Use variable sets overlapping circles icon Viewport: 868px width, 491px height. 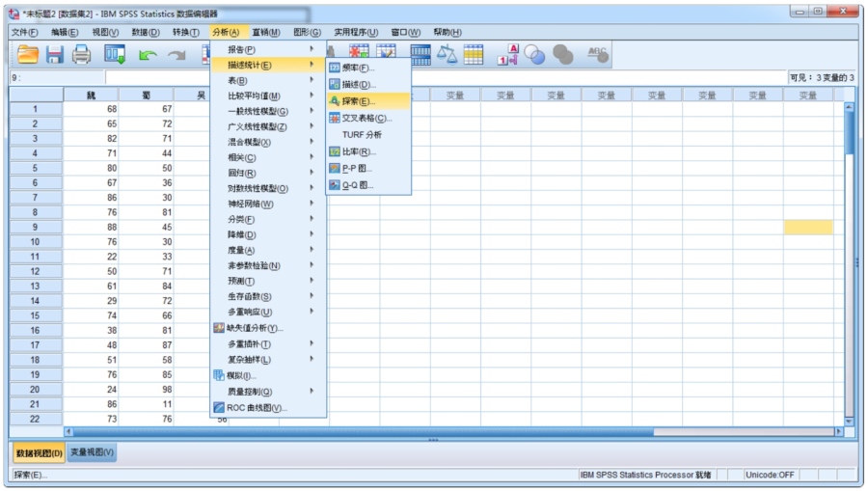point(534,54)
